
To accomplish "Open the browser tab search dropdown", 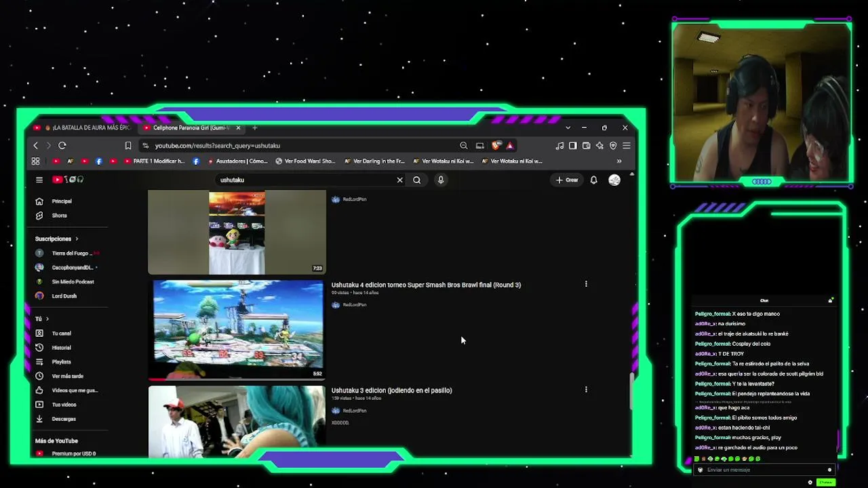I will tap(568, 127).
